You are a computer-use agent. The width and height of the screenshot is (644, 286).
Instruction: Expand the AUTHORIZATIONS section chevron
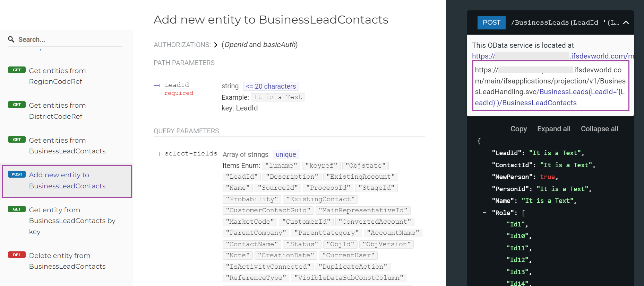(x=216, y=45)
